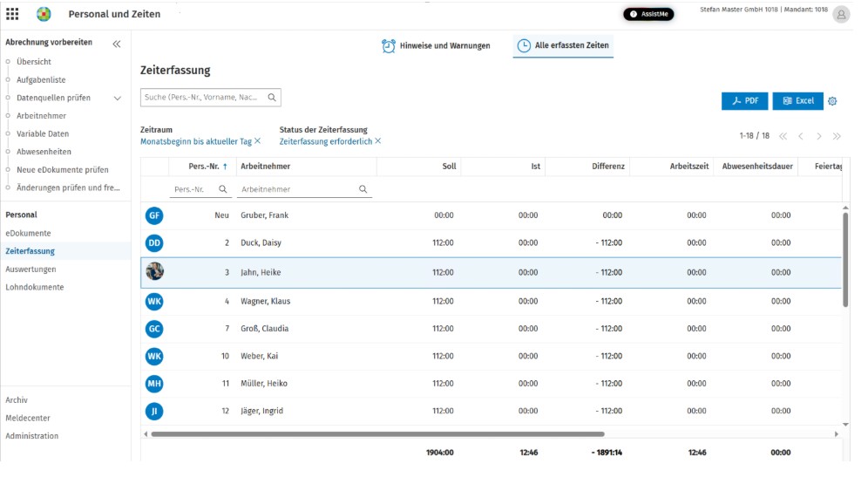
Task: Open Arbeitnehmer in the sidebar
Action: coord(41,116)
